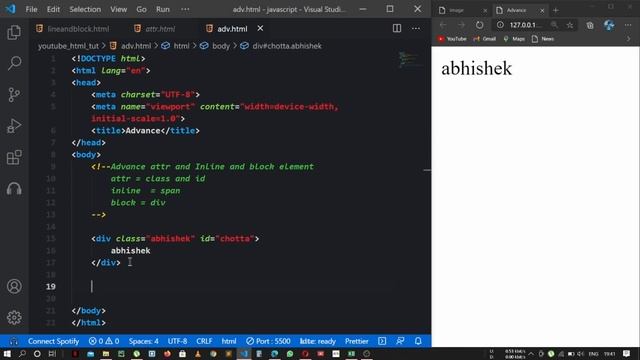This screenshot has height=360, width=640.
Task: Change end of line via CRLF
Action: 204,341
